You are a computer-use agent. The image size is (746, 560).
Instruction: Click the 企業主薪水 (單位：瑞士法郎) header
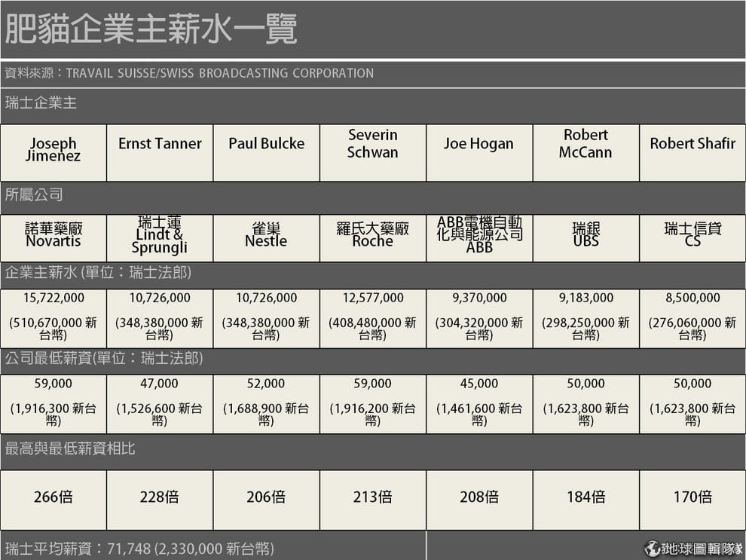pyautogui.click(x=98, y=273)
